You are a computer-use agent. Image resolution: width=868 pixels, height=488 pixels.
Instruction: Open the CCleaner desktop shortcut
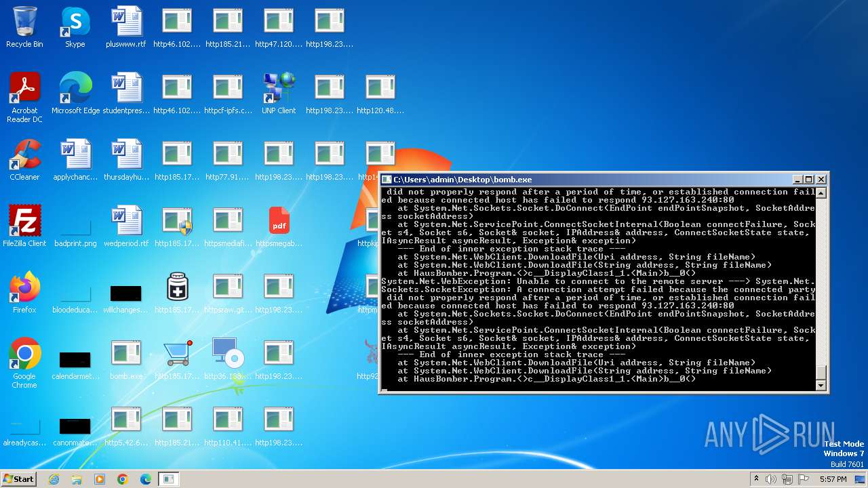tap(24, 160)
